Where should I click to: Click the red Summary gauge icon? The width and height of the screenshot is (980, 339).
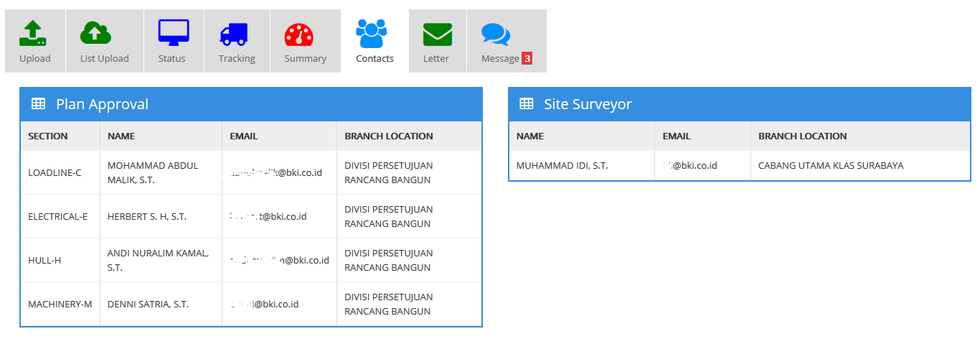pos(299,34)
